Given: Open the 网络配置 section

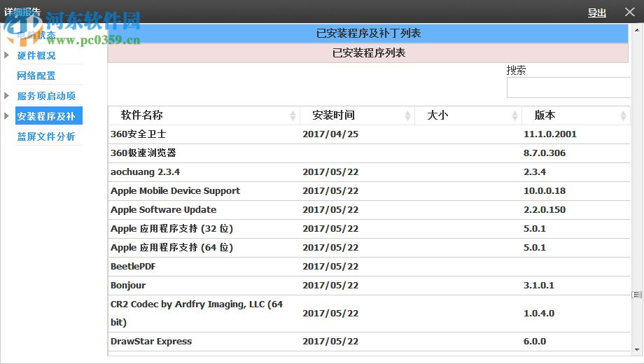Looking at the screenshot, I should pyautogui.click(x=36, y=76).
